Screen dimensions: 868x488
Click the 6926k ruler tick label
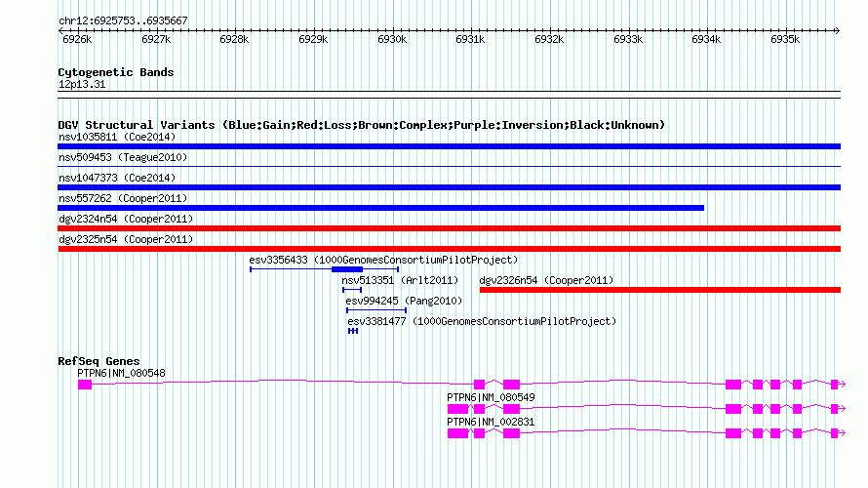click(x=77, y=39)
